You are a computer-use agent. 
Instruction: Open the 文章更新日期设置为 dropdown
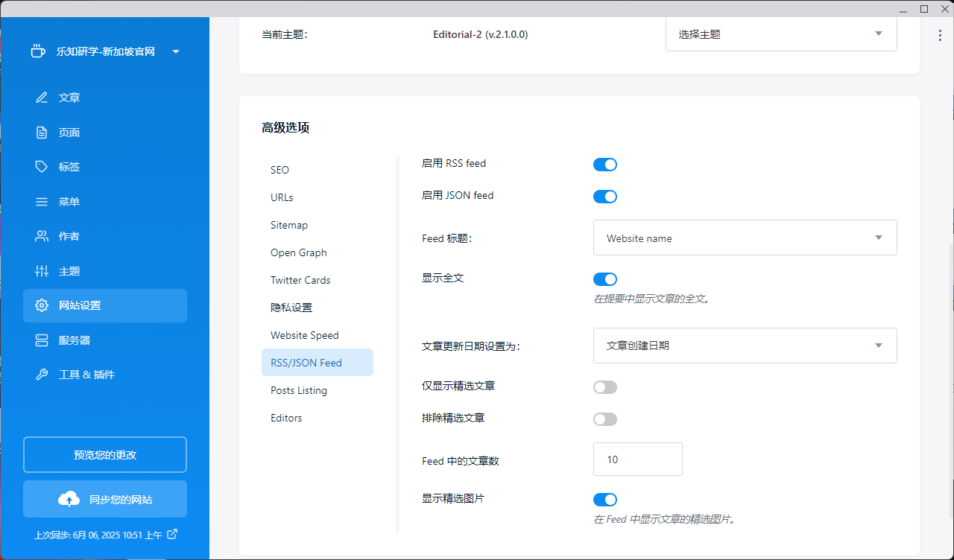click(745, 346)
